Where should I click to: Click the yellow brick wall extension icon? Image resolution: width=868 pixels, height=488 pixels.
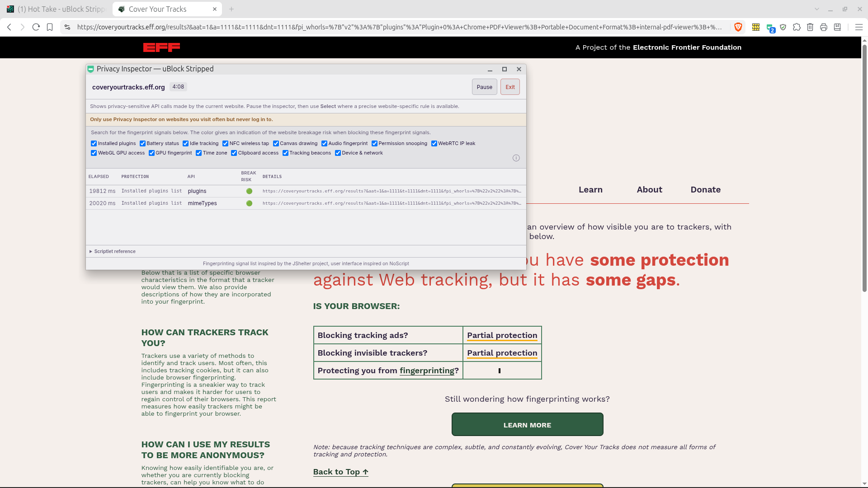(755, 27)
